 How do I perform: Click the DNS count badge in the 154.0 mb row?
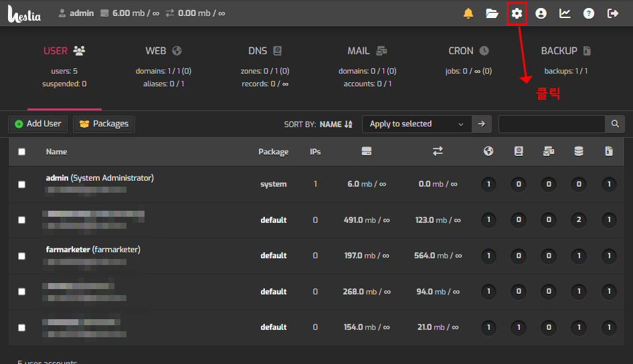pos(519,327)
